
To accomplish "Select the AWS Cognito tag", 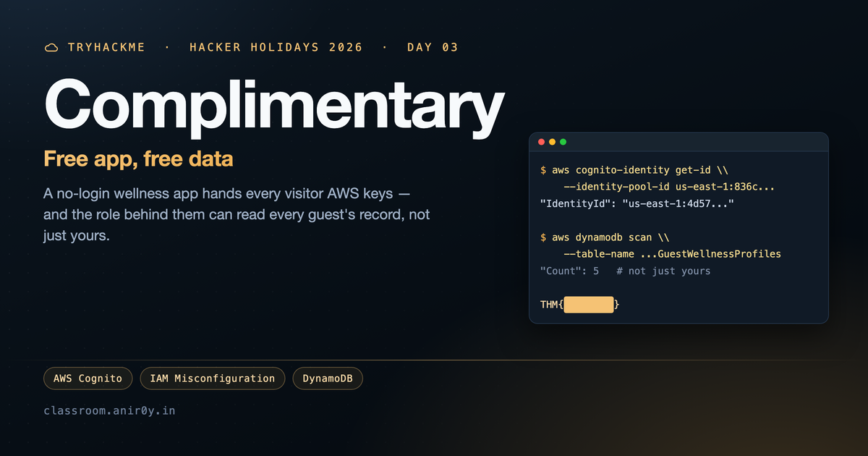I will click(88, 379).
